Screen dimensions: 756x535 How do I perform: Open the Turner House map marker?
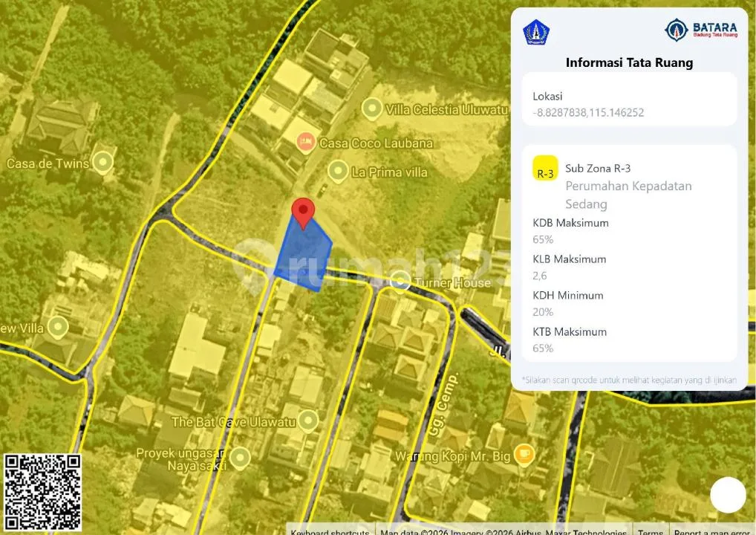click(x=400, y=282)
